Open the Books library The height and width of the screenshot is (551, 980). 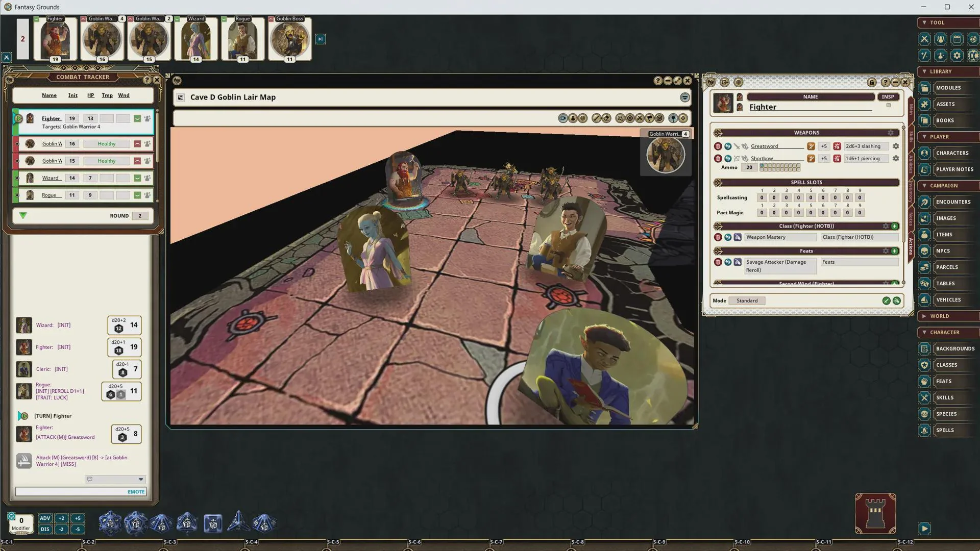[x=948, y=120]
